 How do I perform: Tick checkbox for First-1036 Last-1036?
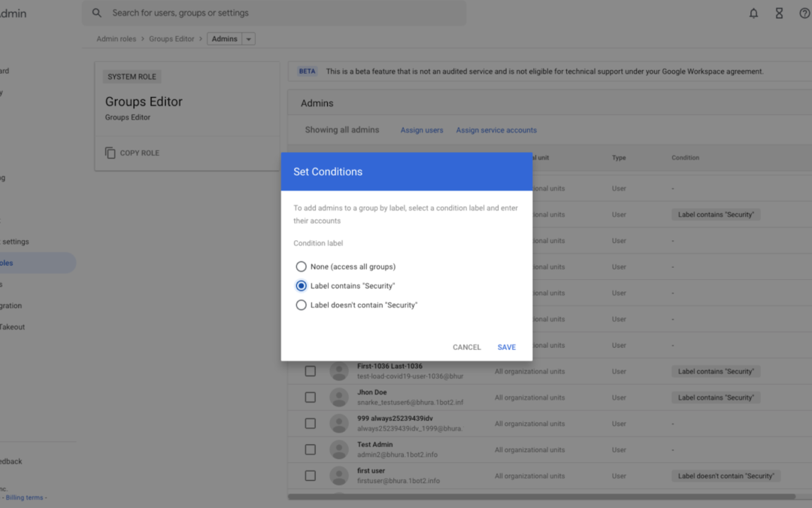(311, 371)
